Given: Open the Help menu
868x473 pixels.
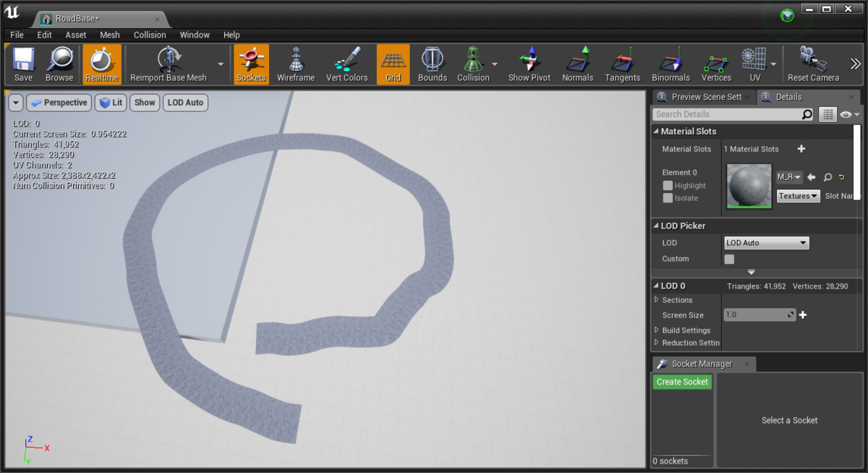Looking at the screenshot, I should tap(231, 35).
